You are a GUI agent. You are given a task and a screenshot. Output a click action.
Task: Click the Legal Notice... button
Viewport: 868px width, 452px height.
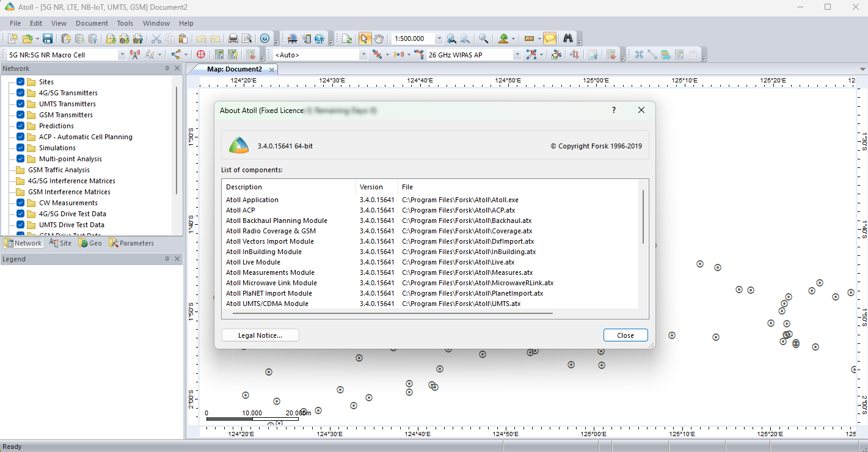(x=260, y=335)
